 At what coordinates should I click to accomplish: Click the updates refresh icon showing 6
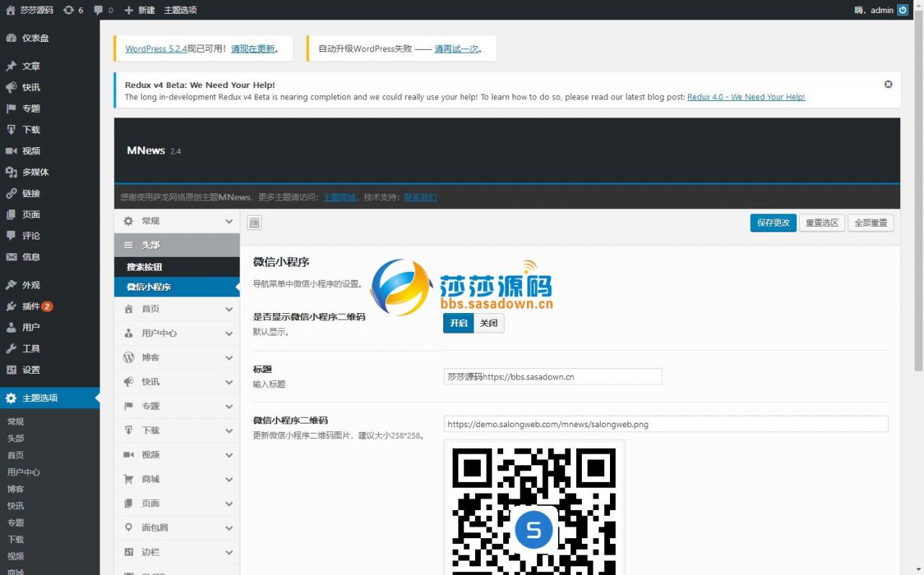[69, 10]
